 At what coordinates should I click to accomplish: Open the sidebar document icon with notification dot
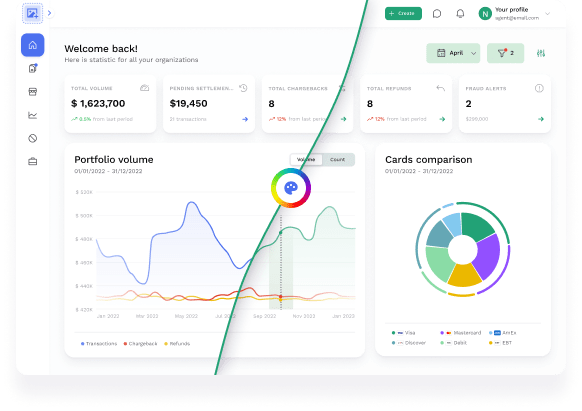point(33,68)
